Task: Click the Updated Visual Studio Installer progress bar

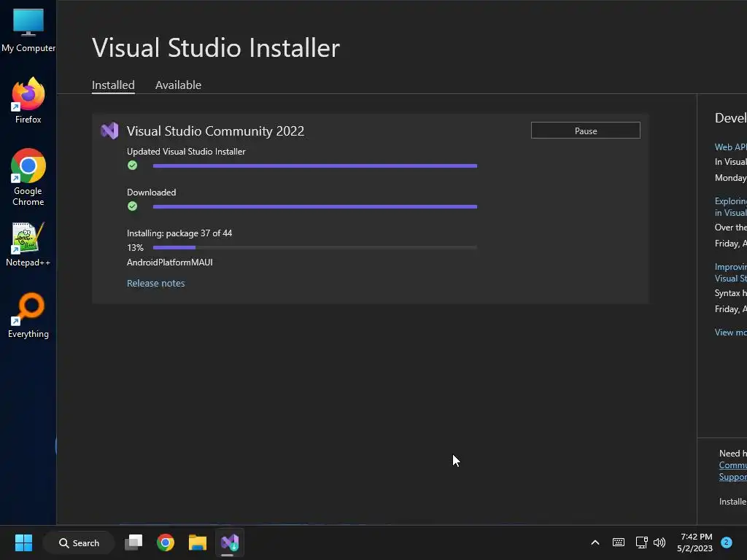Action: [x=315, y=166]
